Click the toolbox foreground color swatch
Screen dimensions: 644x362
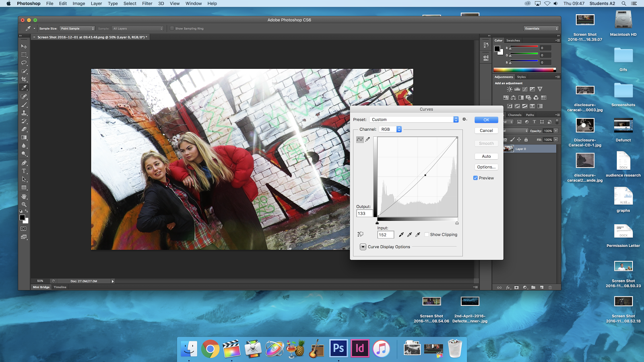pyautogui.click(x=23, y=218)
